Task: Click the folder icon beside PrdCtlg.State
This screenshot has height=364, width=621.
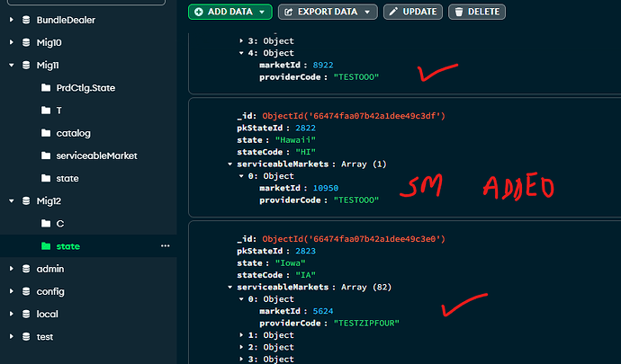Action: tap(47, 88)
